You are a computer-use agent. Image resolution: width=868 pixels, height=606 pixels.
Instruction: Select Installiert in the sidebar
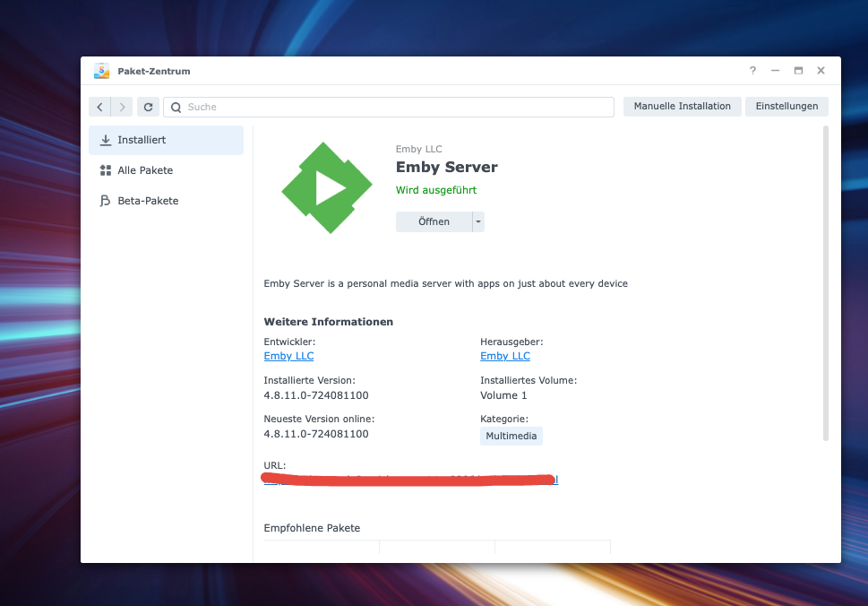tap(166, 140)
